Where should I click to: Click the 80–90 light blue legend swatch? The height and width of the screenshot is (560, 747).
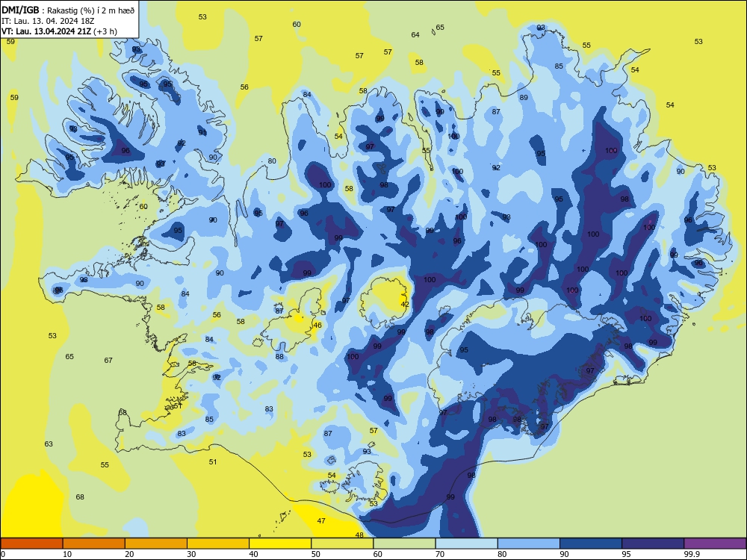[529, 544]
